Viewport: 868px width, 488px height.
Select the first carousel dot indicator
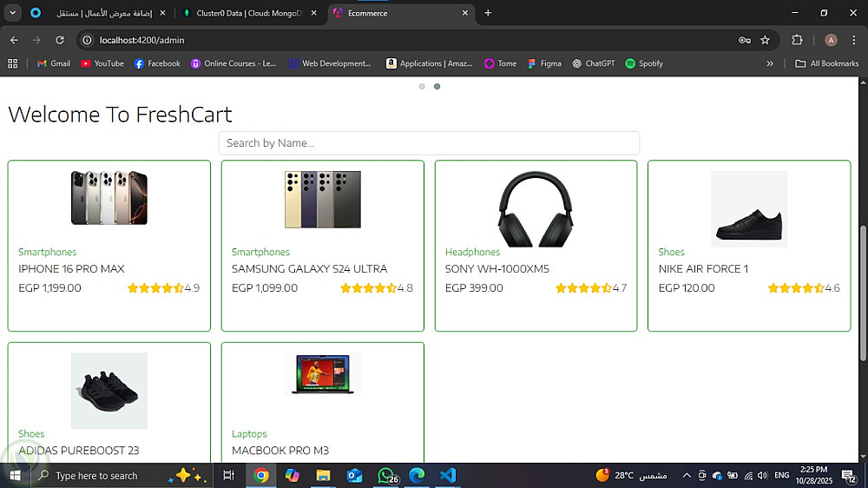[422, 87]
